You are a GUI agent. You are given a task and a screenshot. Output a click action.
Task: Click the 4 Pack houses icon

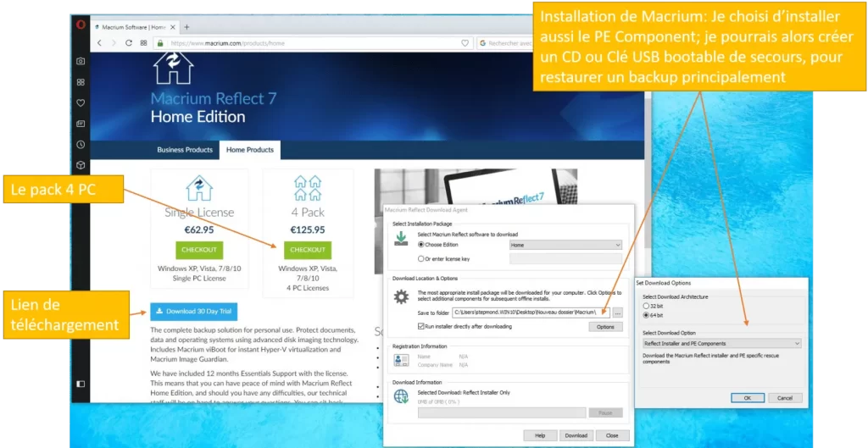(x=307, y=188)
